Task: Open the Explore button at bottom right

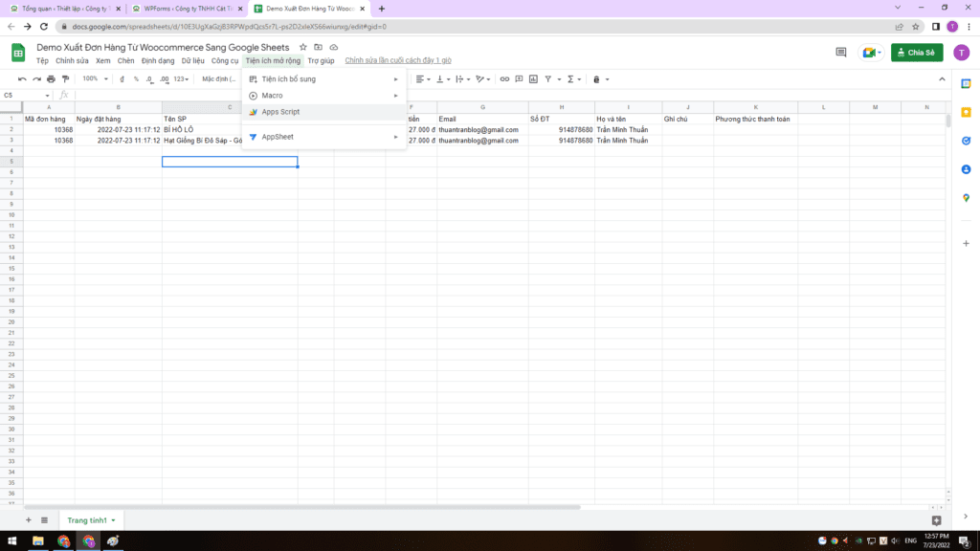Action: [936, 520]
